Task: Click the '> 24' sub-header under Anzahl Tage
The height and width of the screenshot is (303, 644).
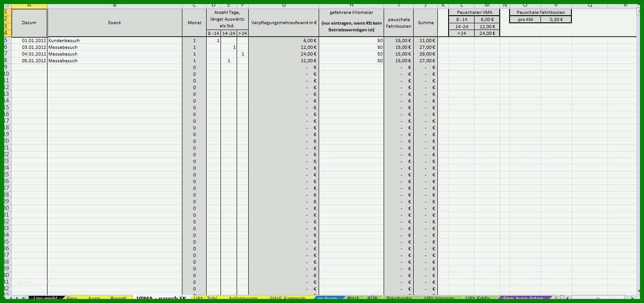Action: coord(242,33)
